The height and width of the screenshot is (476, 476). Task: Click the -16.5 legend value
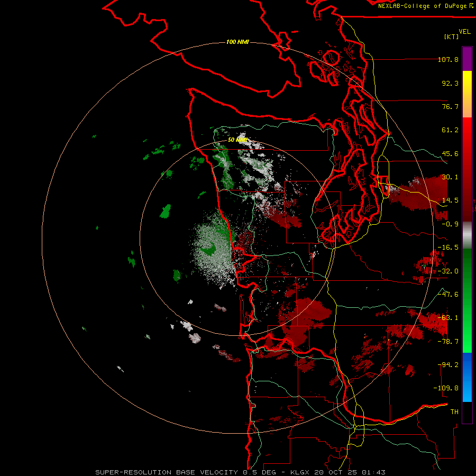coord(448,248)
